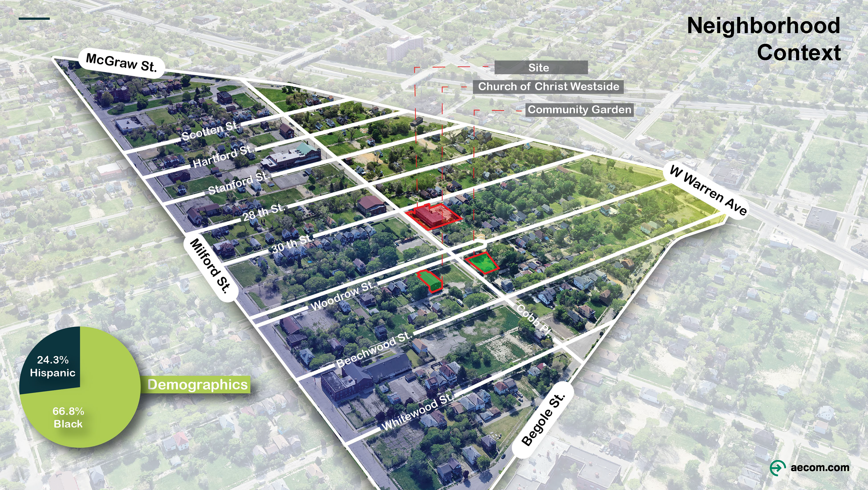Click the Scotten St. street label

pos(211,130)
